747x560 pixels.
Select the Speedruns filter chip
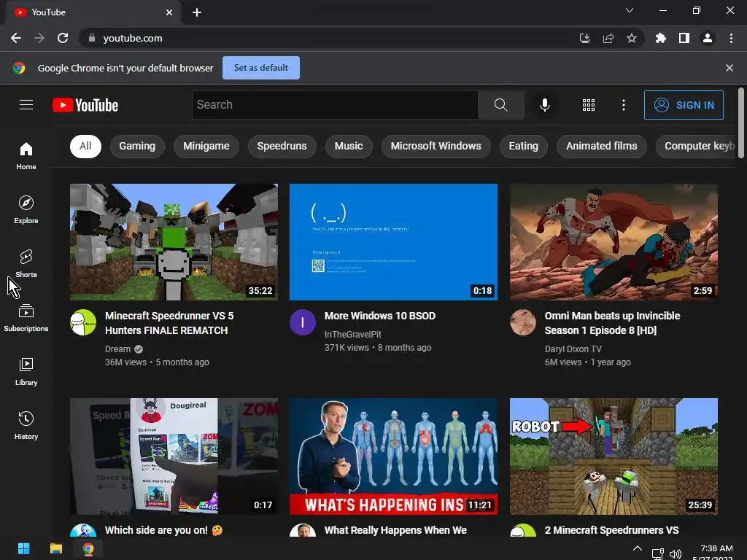(282, 146)
